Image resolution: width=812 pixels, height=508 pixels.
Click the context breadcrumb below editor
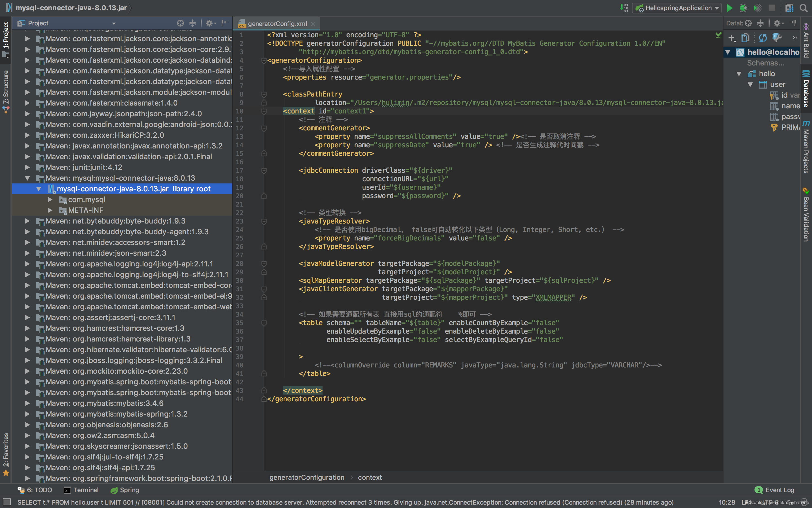coord(370,478)
